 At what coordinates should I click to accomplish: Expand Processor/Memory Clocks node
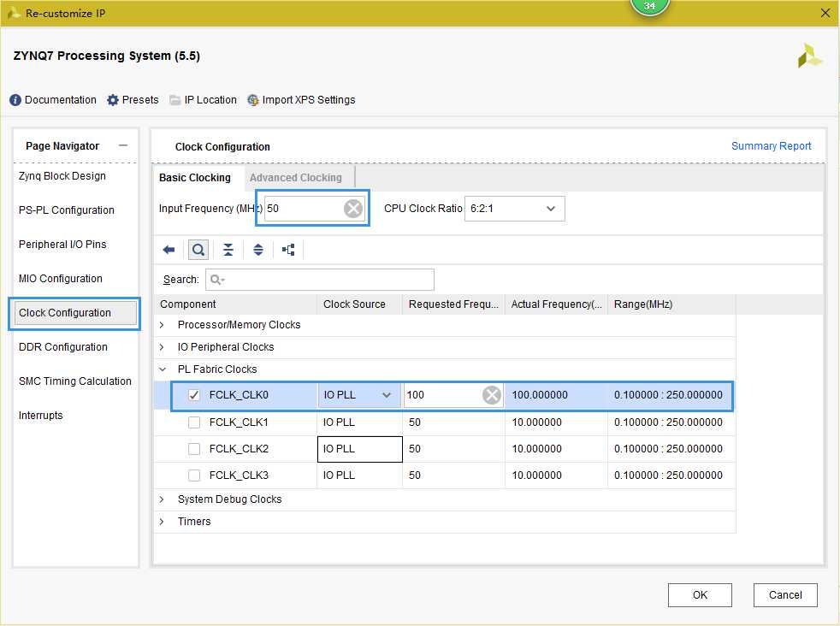point(162,325)
